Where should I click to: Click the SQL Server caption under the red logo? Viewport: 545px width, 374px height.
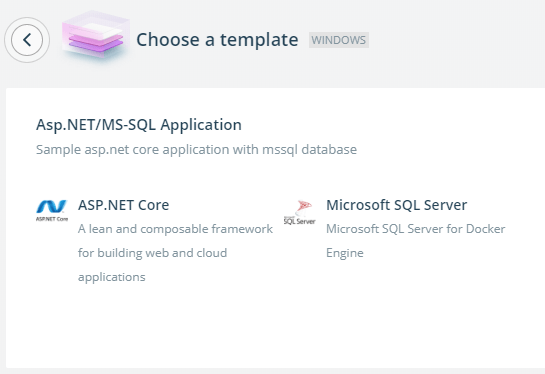pos(299,221)
